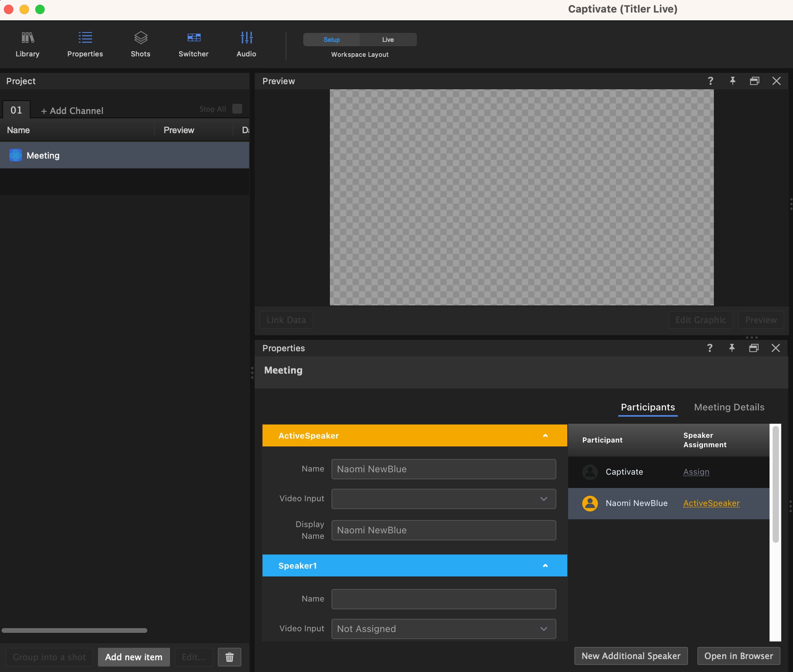This screenshot has height=672, width=793.
Task: Switch workspace layout to Setup
Action: point(331,40)
